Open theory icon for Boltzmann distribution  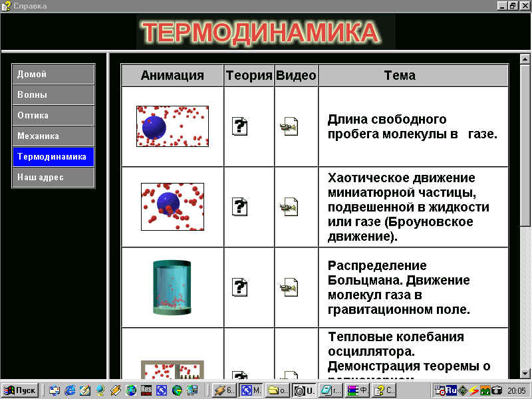coord(240,287)
